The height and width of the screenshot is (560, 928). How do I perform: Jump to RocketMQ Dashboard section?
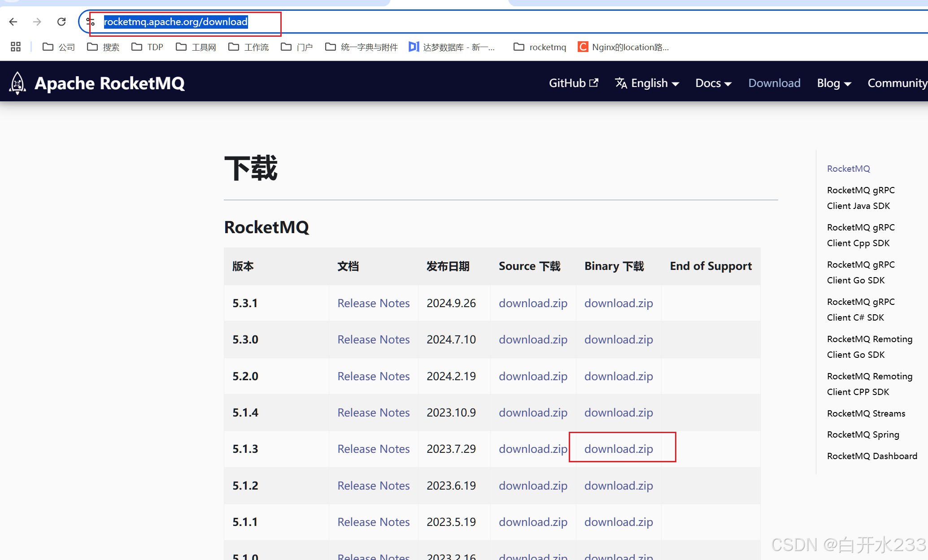[872, 456]
